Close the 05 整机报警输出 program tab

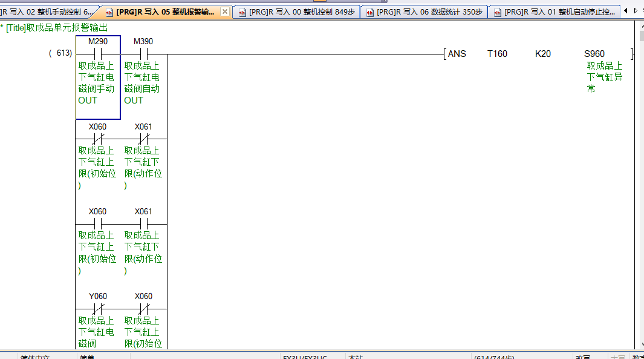pos(225,12)
